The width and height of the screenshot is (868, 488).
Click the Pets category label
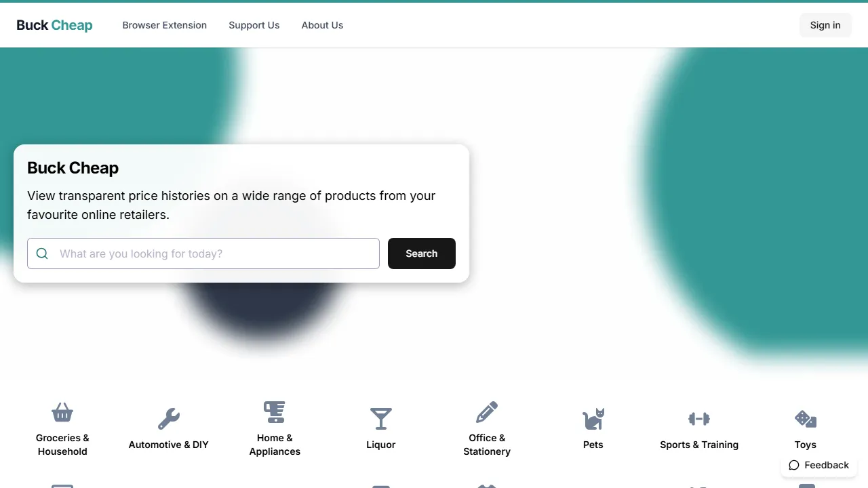[x=593, y=445]
